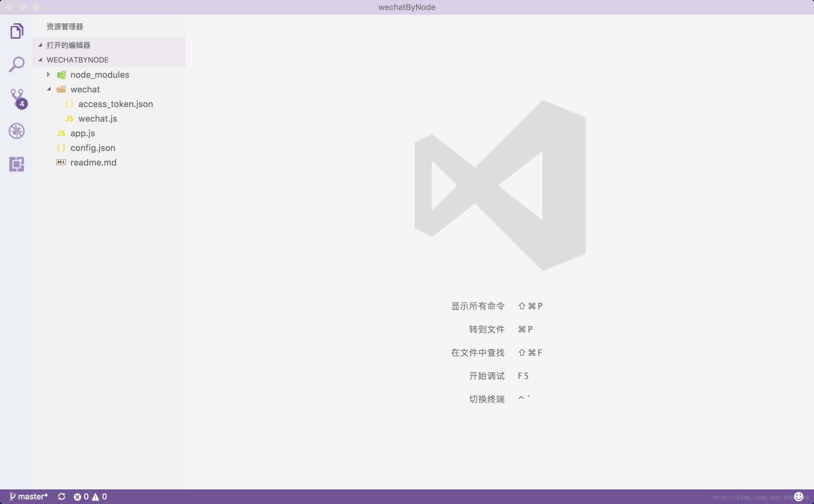Click the minimize window button
814x504 pixels.
pos(23,7)
